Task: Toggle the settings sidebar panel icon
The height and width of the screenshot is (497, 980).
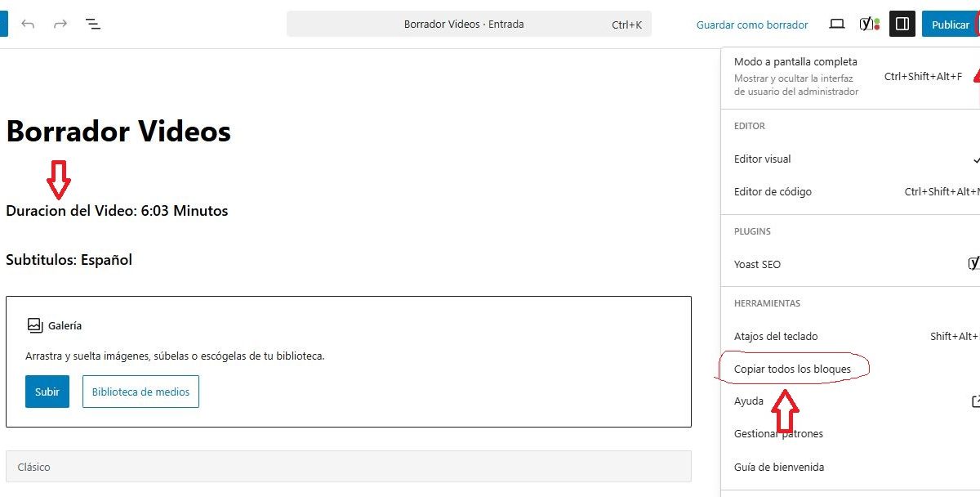Action: 902,25
